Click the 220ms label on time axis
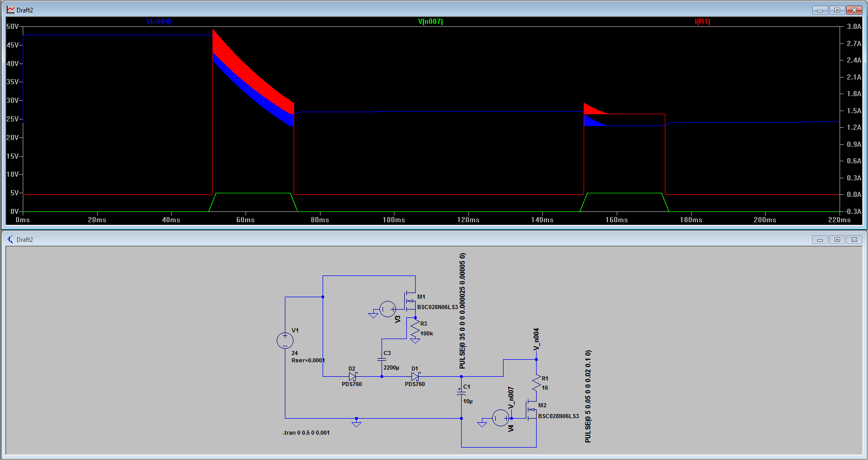868x460 pixels. pos(839,220)
